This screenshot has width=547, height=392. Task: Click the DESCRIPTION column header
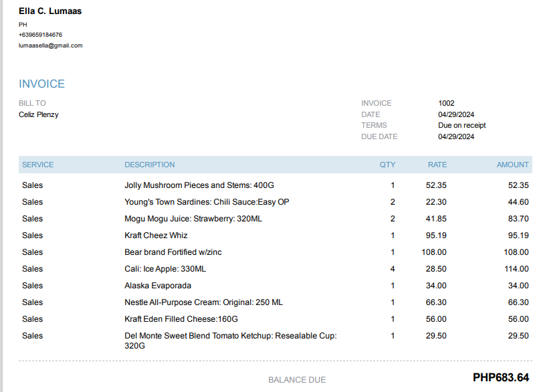(150, 165)
